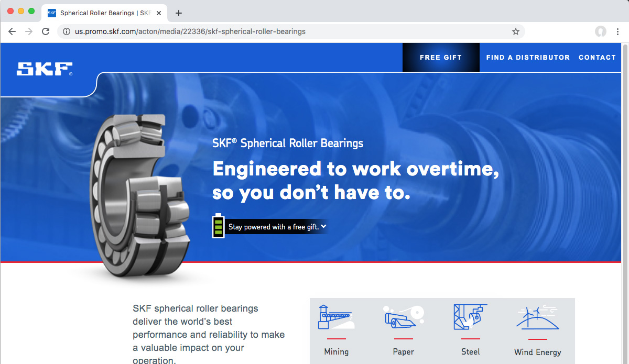The image size is (629, 364).
Task: Reload the page with the refresh icon
Action: 46,31
